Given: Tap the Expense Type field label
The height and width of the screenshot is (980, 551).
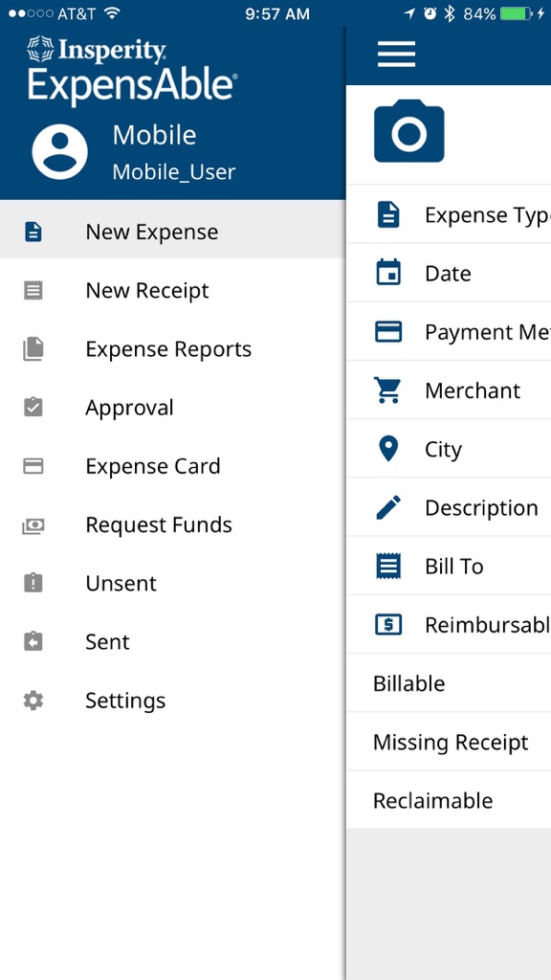Looking at the screenshot, I should (487, 215).
